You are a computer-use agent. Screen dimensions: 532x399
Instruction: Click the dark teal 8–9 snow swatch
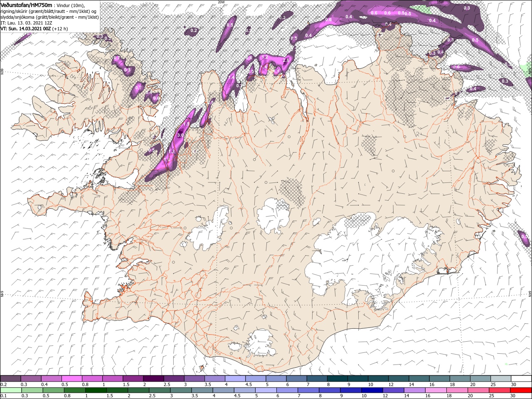(x=337, y=379)
